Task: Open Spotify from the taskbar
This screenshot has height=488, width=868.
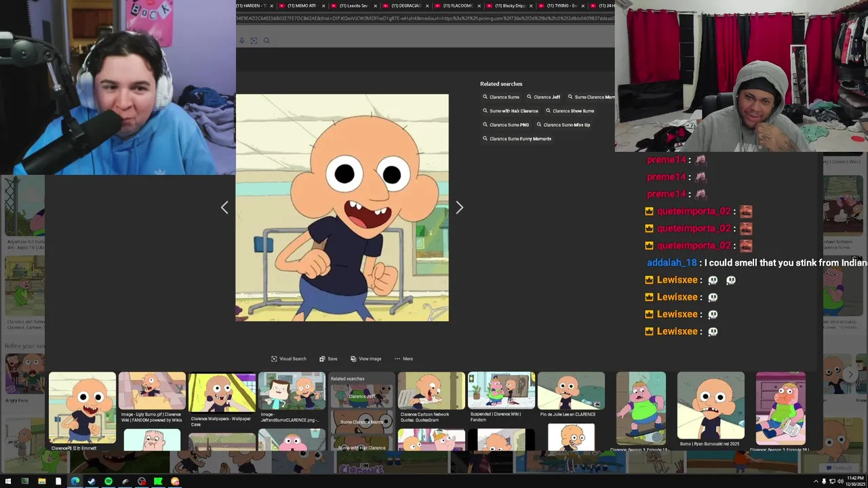Action: [108, 482]
